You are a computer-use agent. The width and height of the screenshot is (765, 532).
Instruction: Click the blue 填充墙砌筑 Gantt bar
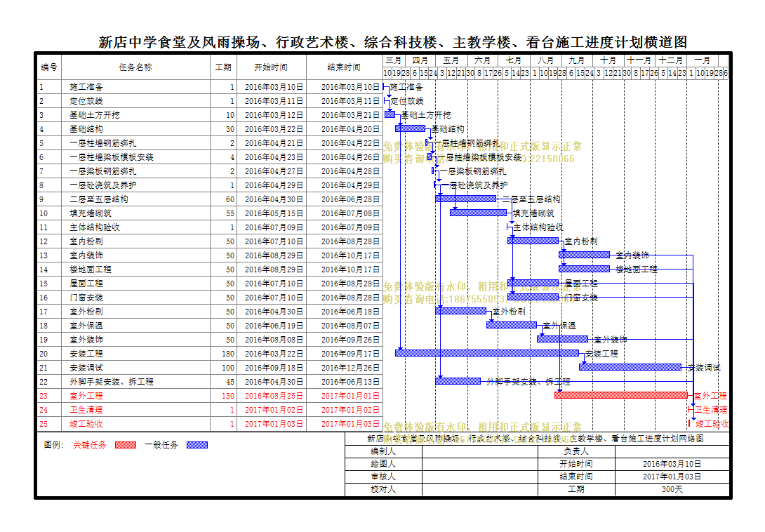[x=478, y=213]
